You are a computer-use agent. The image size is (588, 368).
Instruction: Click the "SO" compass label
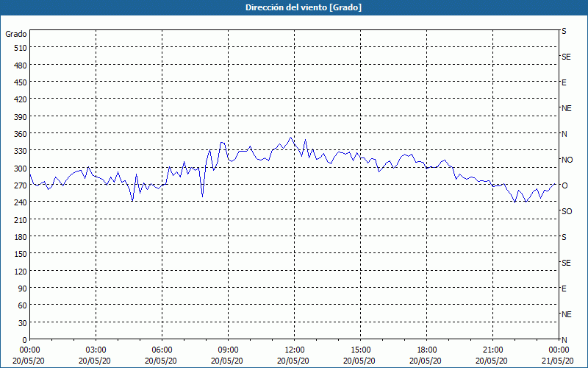point(567,211)
